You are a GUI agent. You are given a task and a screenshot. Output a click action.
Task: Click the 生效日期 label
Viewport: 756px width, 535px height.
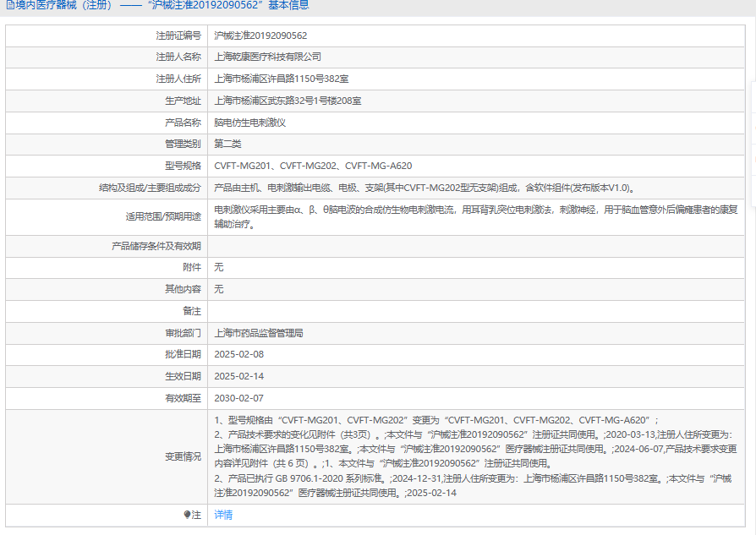(x=183, y=376)
